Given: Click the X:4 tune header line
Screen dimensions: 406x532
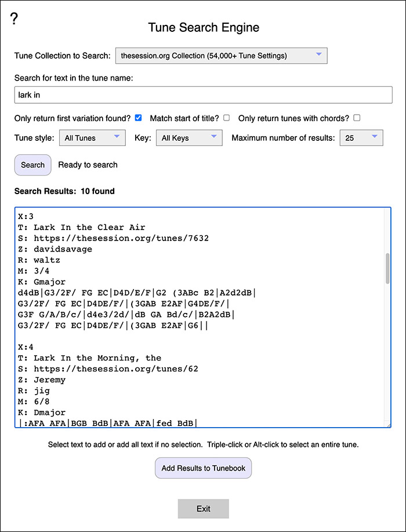Looking at the screenshot, I should pos(26,347).
